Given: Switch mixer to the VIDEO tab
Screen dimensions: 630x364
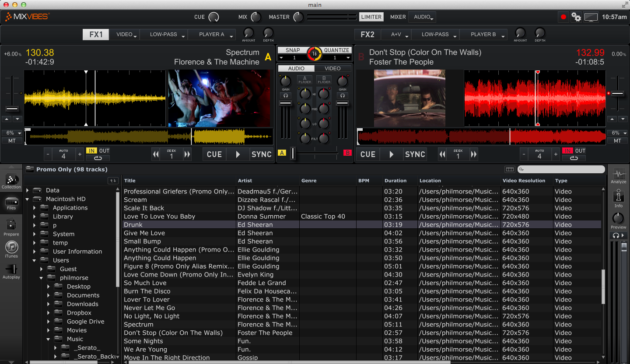Looking at the screenshot, I should [x=332, y=69].
